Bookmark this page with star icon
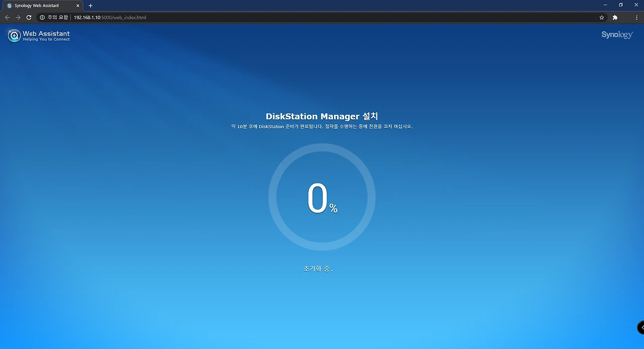The width and height of the screenshot is (644, 349). (x=602, y=18)
